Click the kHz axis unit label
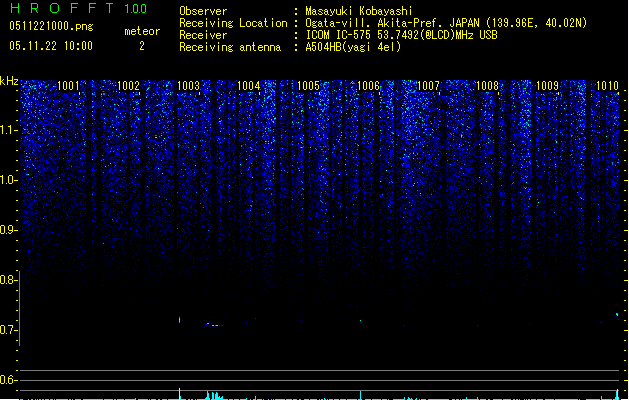The width and height of the screenshot is (629, 400). 9,81
